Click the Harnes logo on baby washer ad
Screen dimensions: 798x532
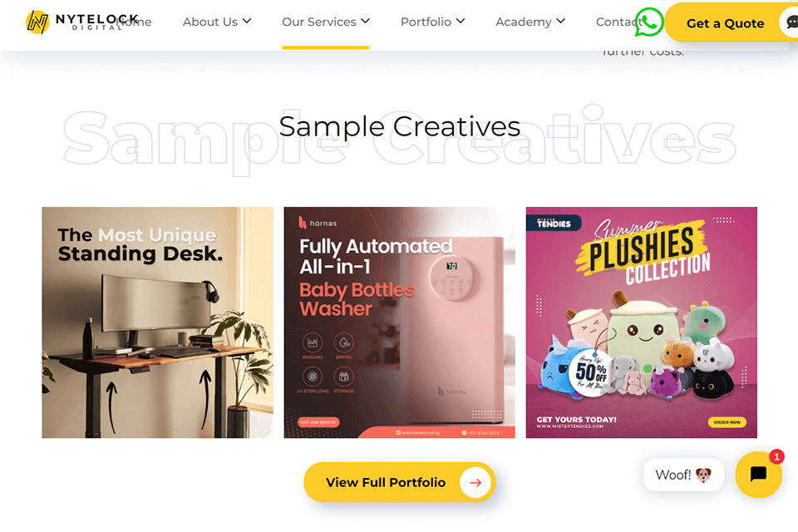pos(318,223)
